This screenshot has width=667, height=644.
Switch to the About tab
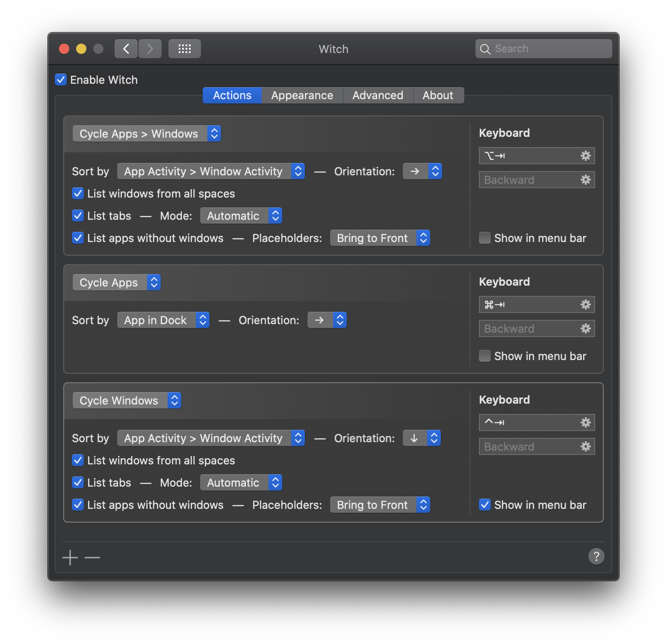click(438, 95)
